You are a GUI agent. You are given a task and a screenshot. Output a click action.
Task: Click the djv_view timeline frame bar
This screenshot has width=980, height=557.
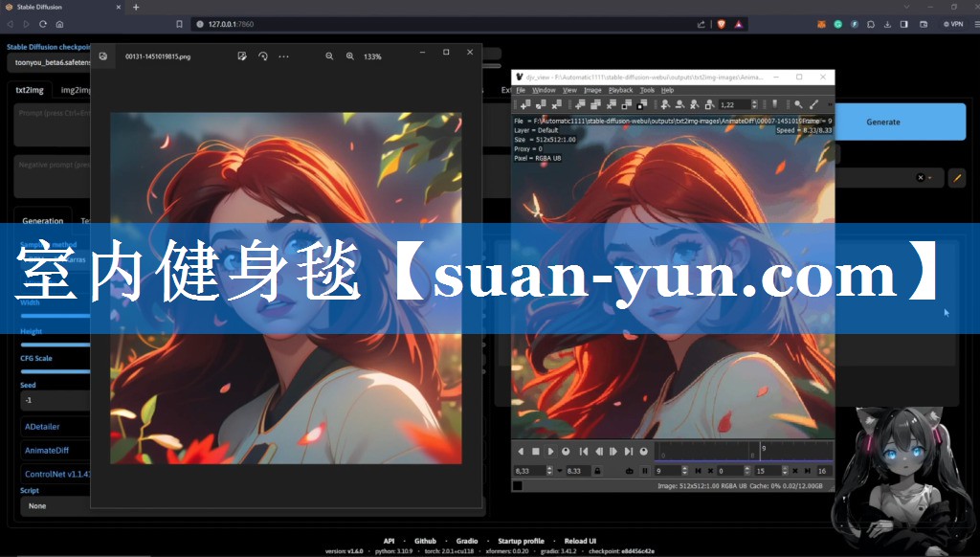pyautogui.click(x=744, y=452)
